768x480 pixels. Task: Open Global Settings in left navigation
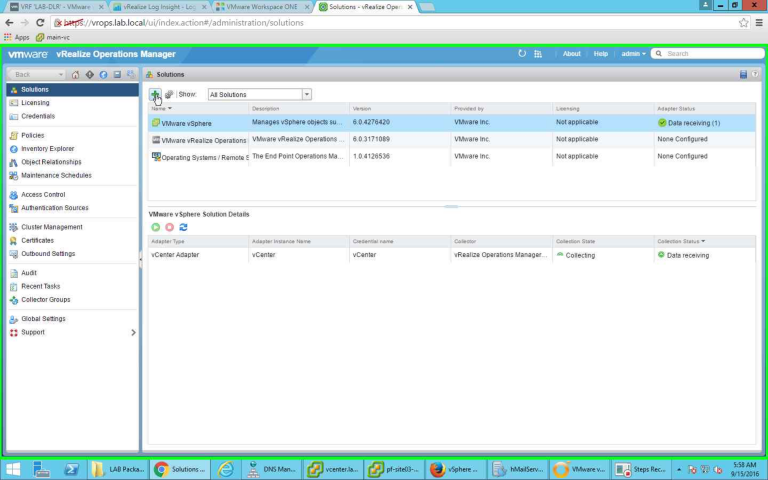[x=43, y=319]
